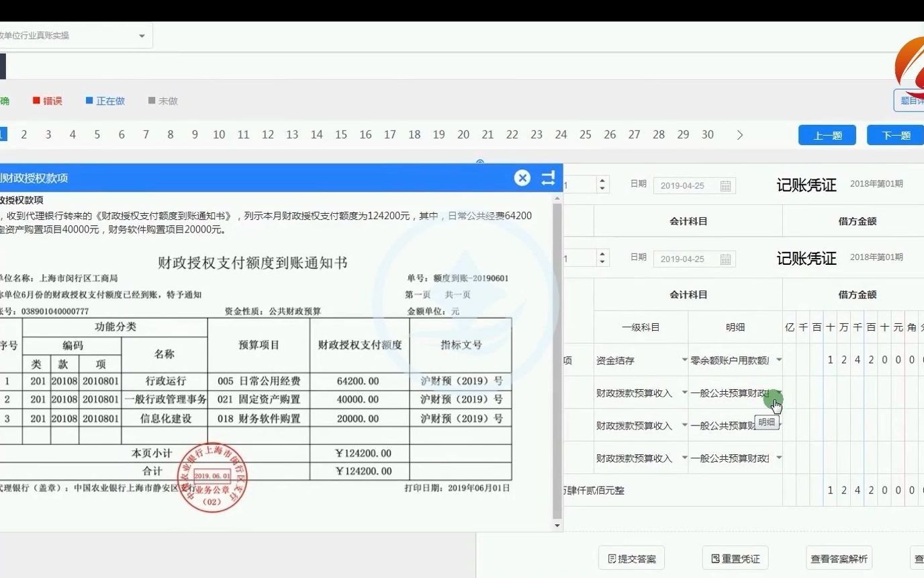
Task: Click the 一级科目 column header
Action: pos(641,327)
